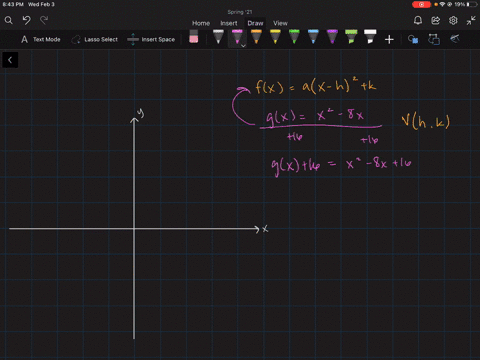Tap the screen recording indicator

click(x=421, y=4)
